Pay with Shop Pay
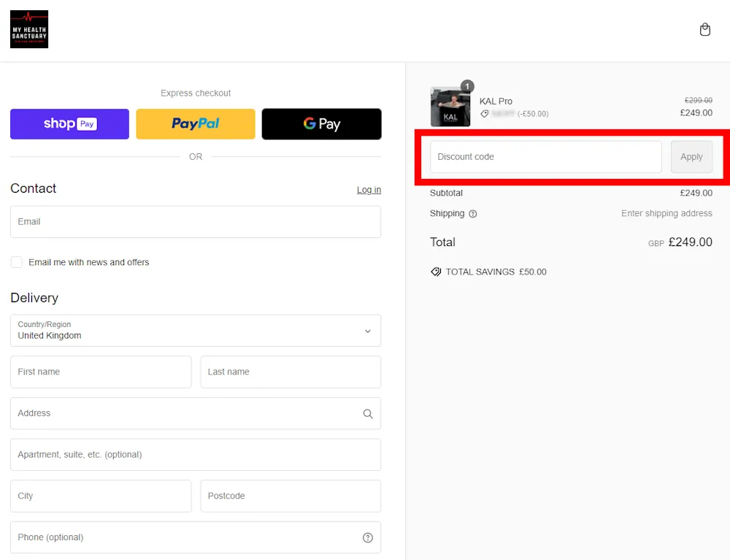This screenshot has width=730, height=560. click(x=70, y=124)
